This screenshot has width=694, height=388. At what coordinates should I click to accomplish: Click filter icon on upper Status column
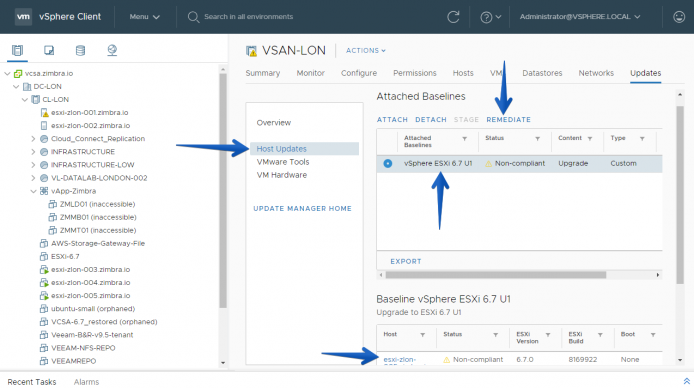coord(537,138)
